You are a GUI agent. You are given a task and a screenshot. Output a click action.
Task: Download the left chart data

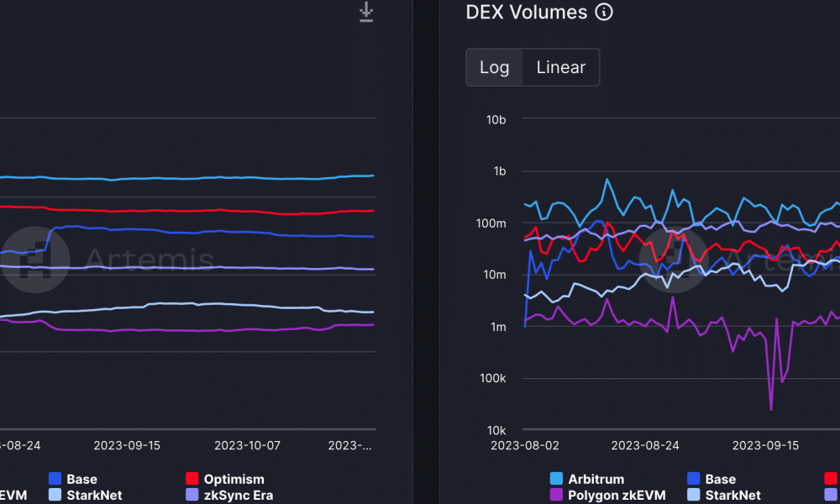pyautogui.click(x=366, y=12)
